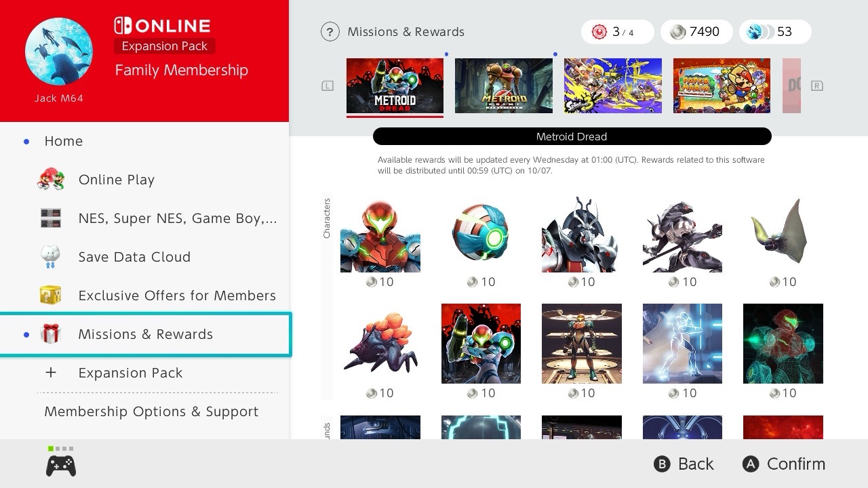This screenshot has height=488, width=868.
Task: Open Jack M64's profile avatar
Action: (x=58, y=51)
